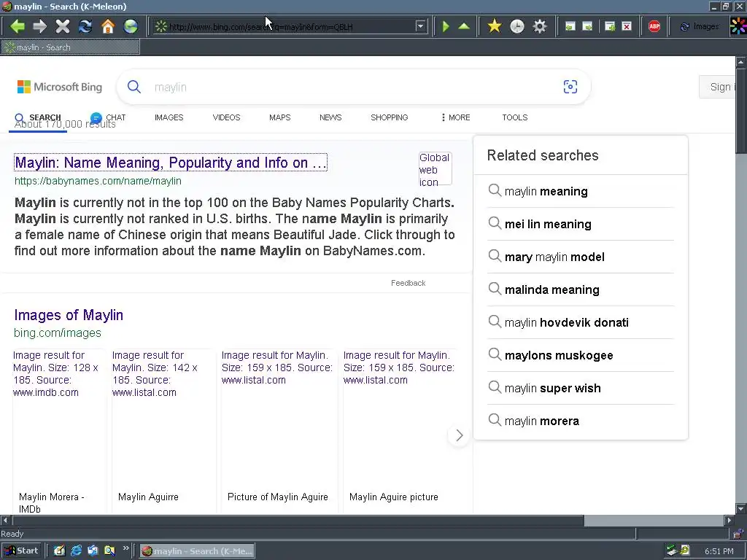Click the green Go arrow next to URL bar
Viewport: 747px width, 560px height.
tap(446, 26)
